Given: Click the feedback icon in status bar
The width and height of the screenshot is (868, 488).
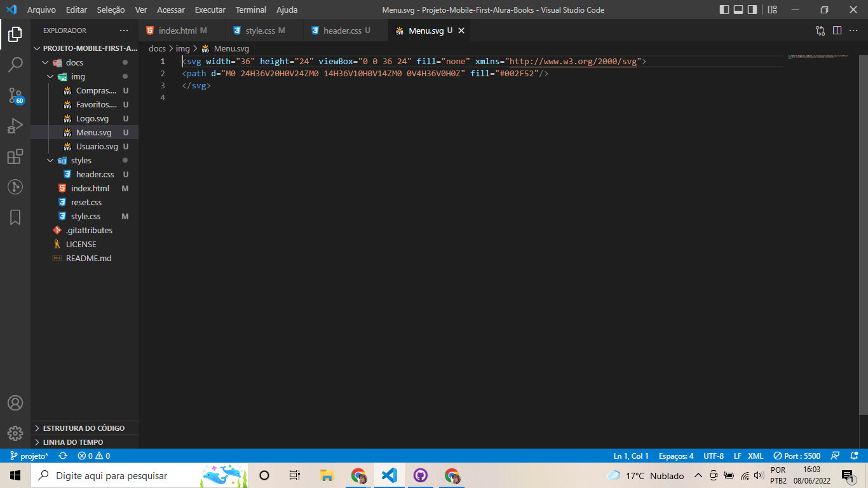Looking at the screenshot, I should pyautogui.click(x=836, y=456).
